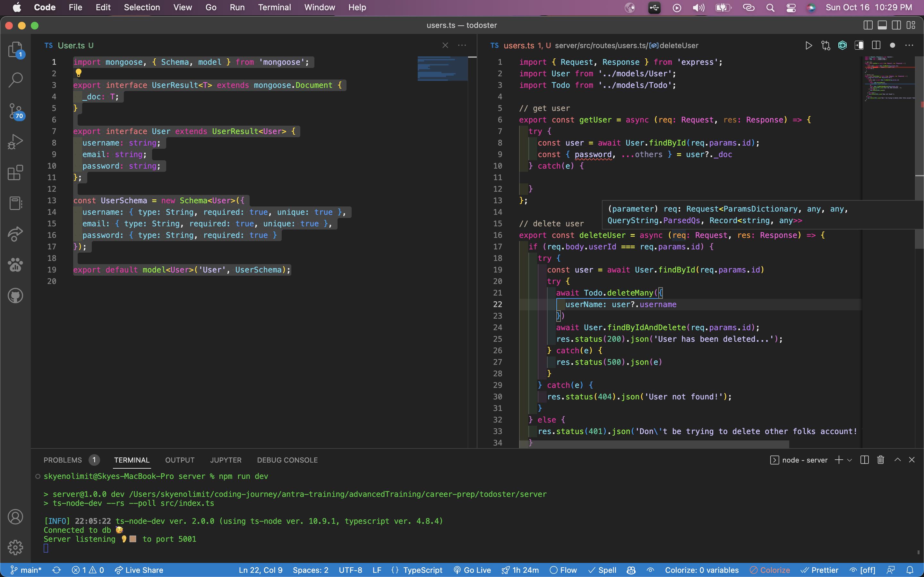Expand the JUPYTER panel tab

pos(225,459)
